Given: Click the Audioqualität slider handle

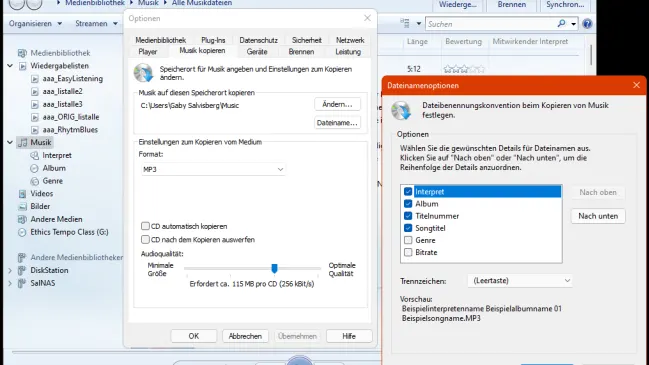Looking at the screenshot, I should [x=274, y=269].
